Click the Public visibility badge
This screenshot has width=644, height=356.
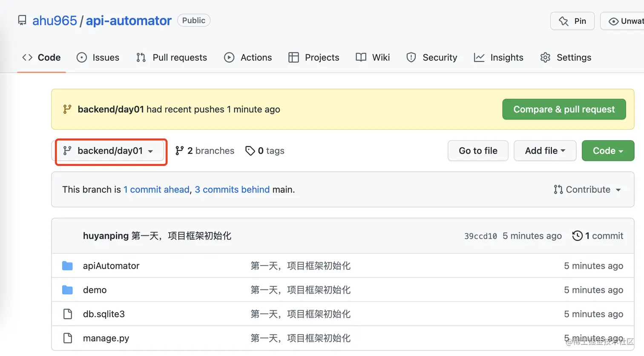pos(194,20)
